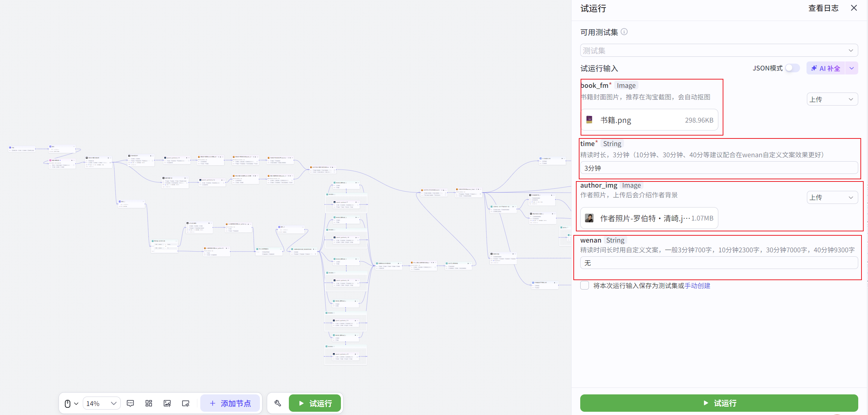Open the 上传 dropdown for book_fm
Screen dimensions: 868x415
pyautogui.click(x=832, y=99)
